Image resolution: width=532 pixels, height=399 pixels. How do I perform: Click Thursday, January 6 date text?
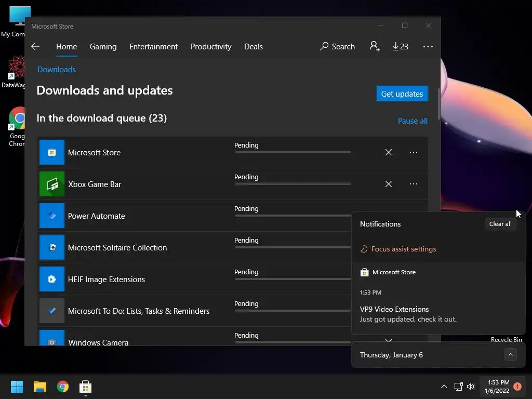point(391,355)
